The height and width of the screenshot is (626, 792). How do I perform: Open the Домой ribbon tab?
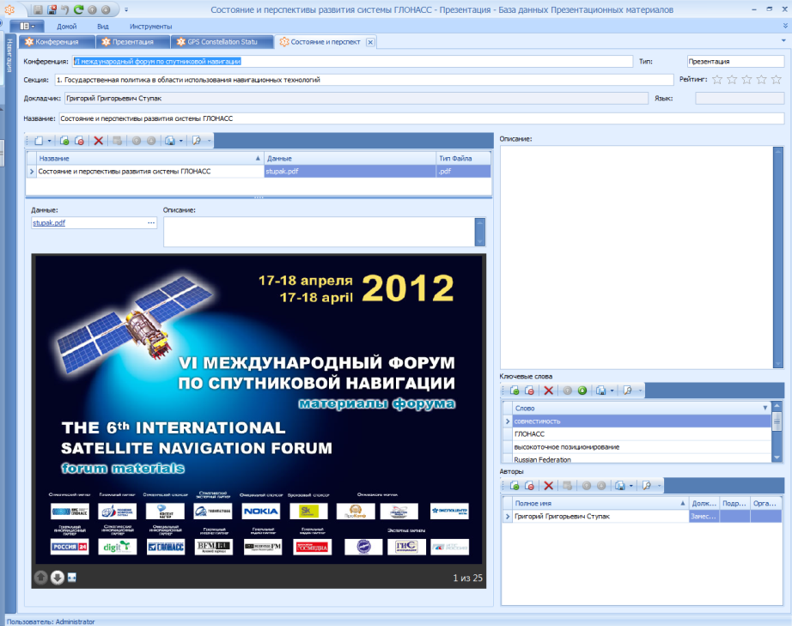tap(67, 26)
